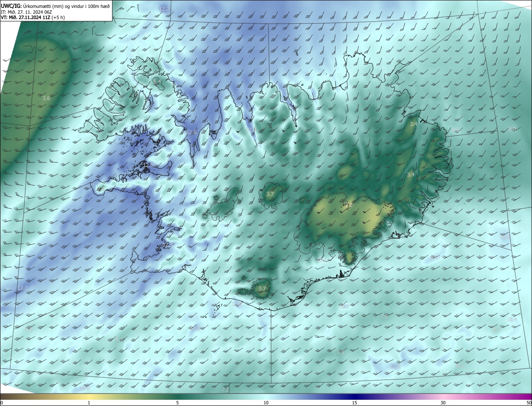
Task: Click the '12.2' value beside the title box
Action: tap(165, 9)
